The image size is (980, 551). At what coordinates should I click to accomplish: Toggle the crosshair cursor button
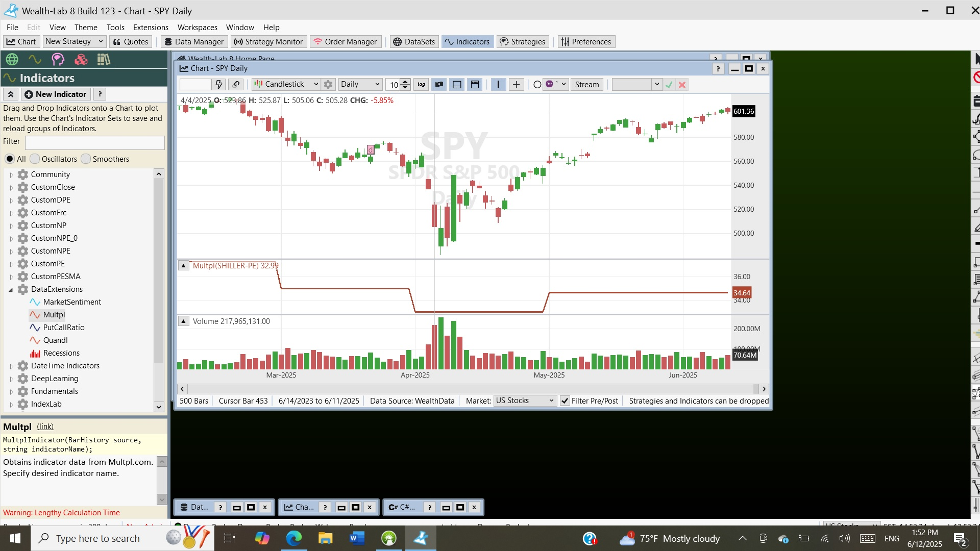(x=517, y=85)
